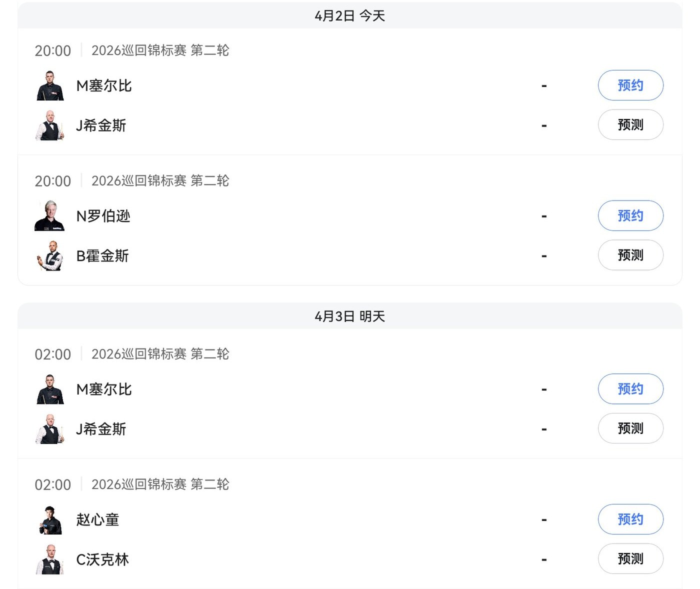Reserve the 赵心童 vs C沃克林 match (预约)
This screenshot has width=700, height=589.
(630, 519)
